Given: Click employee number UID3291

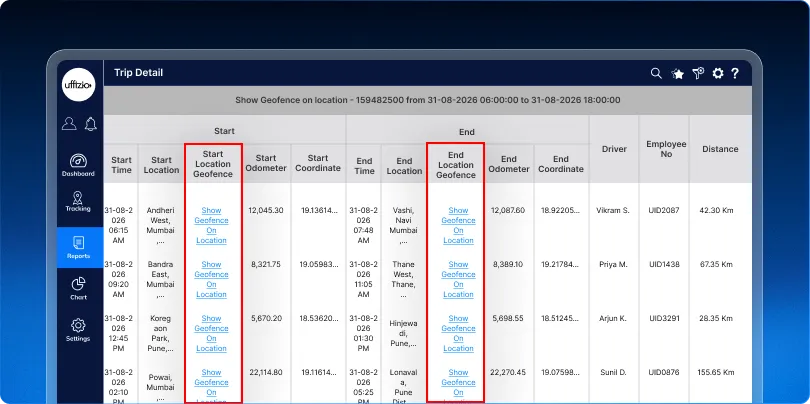Looking at the screenshot, I should tap(664, 318).
